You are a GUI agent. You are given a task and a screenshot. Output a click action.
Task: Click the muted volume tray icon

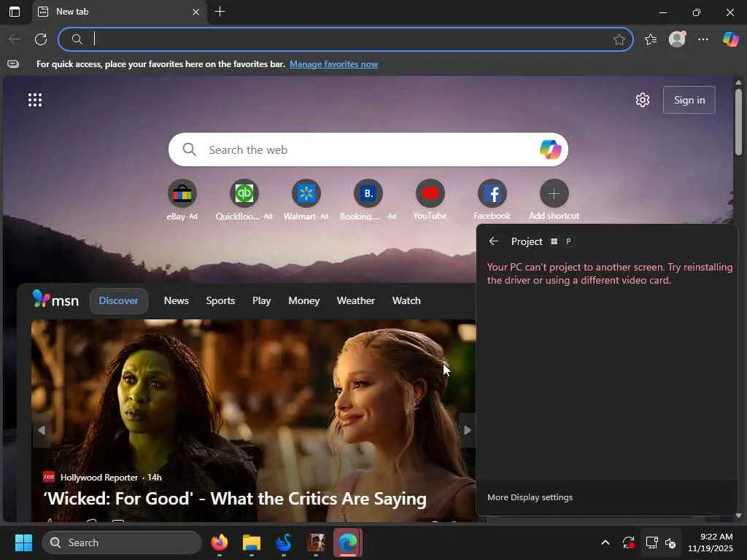[670, 542]
